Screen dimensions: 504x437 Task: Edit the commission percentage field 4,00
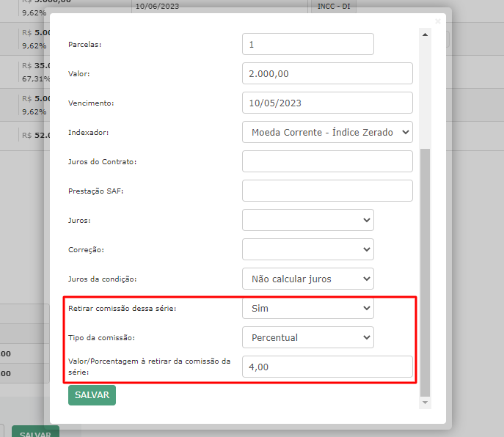point(327,367)
